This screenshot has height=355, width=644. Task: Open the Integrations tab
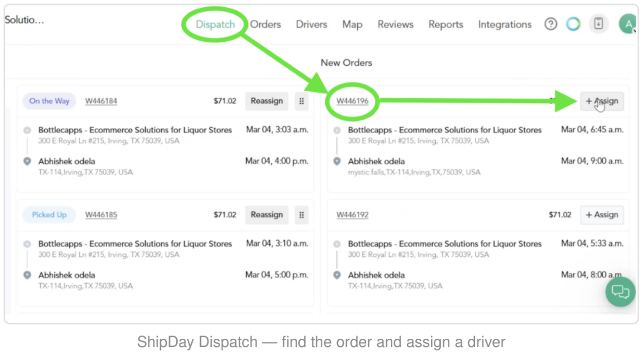pos(504,24)
